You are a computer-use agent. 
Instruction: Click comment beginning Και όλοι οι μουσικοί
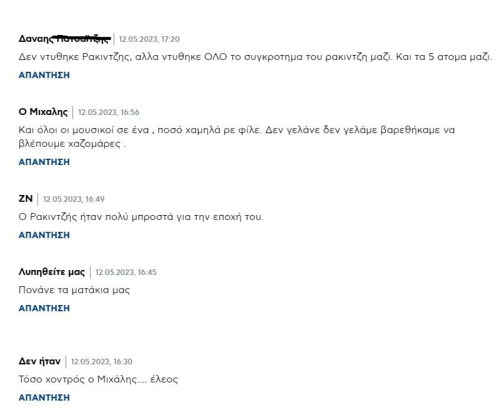(x=237, y=137)
